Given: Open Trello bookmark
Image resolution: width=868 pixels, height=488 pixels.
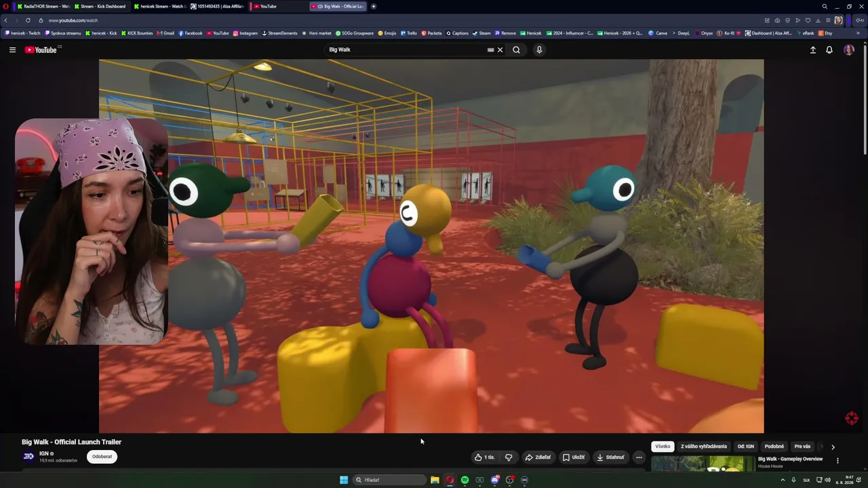Looking at the screenshot, I should [409, 33].
